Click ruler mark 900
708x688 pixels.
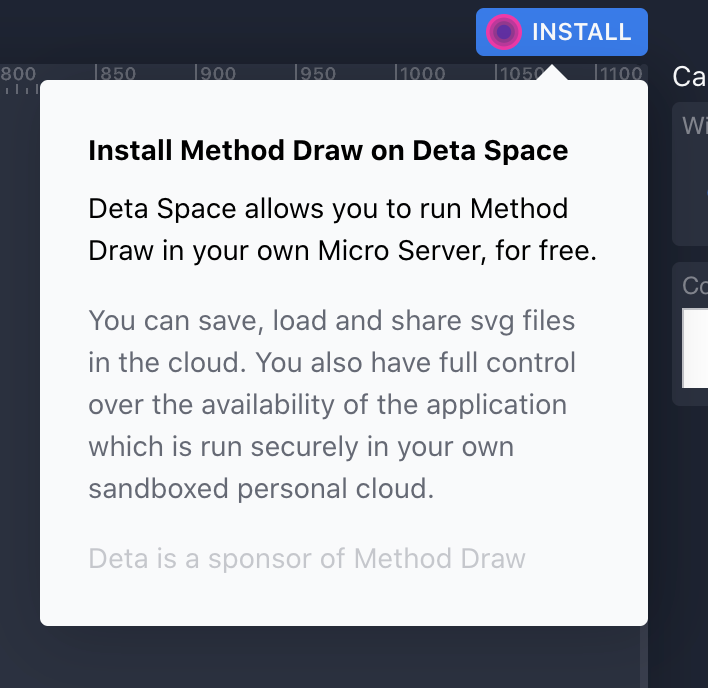pyautogui.click(x=217, y=73)
